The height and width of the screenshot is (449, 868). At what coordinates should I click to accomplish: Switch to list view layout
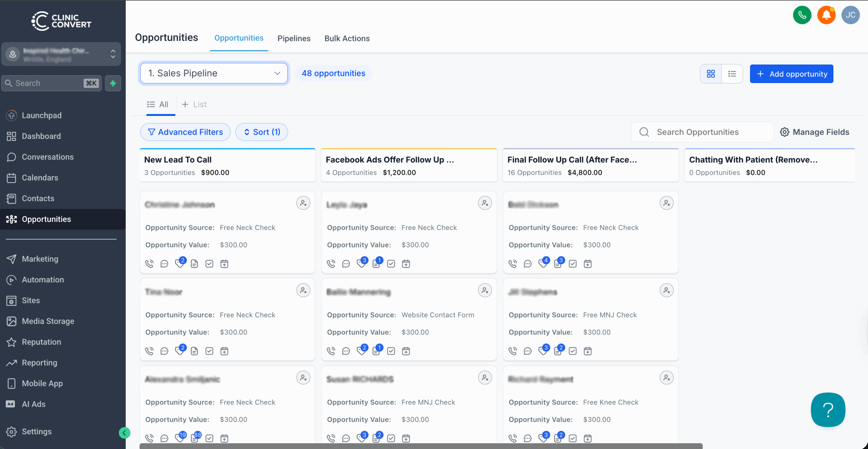tap(732, 74)
